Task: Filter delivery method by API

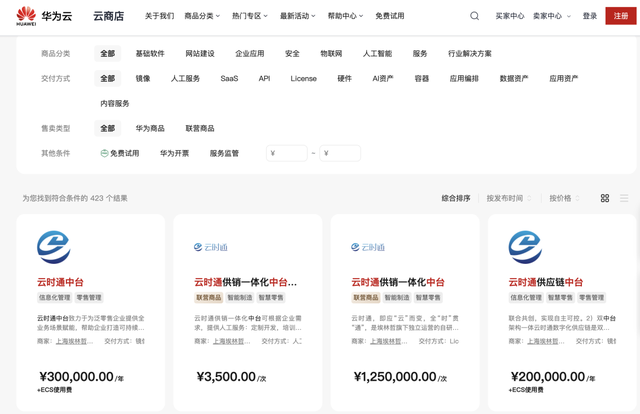Action: (x=264, y=78)
